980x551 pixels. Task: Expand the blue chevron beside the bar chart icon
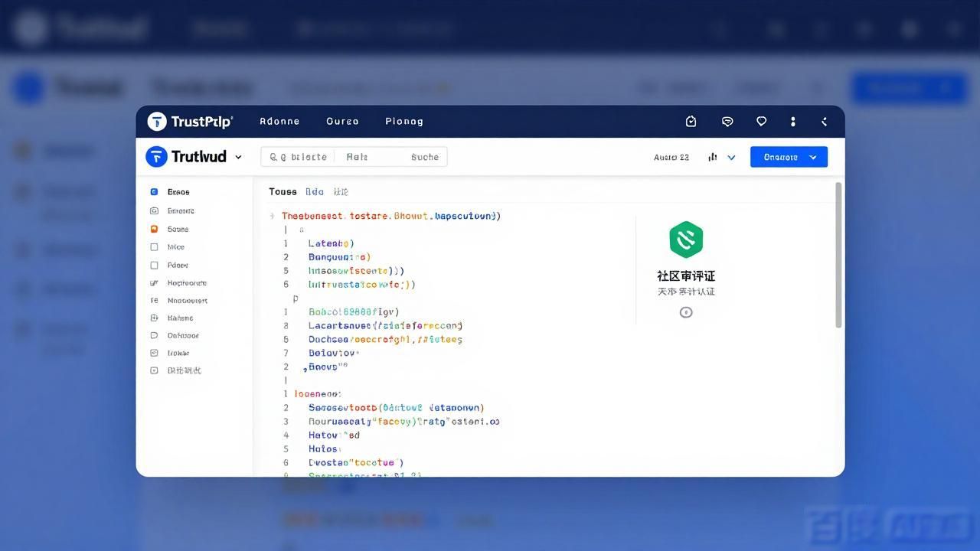click(x=731, y=157)
